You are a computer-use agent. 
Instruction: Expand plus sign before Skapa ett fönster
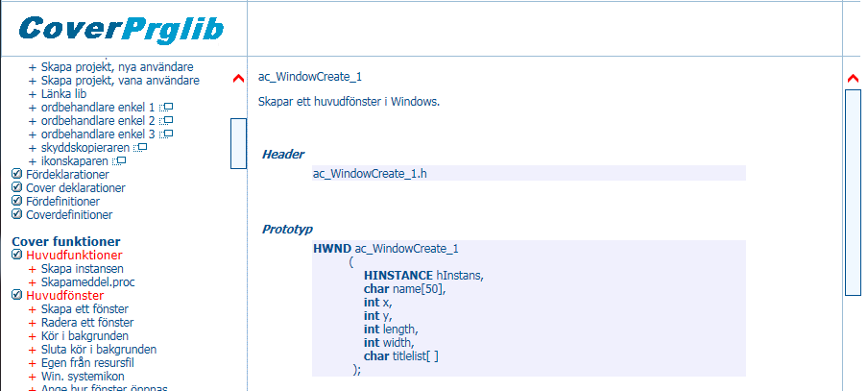point(32,309)
